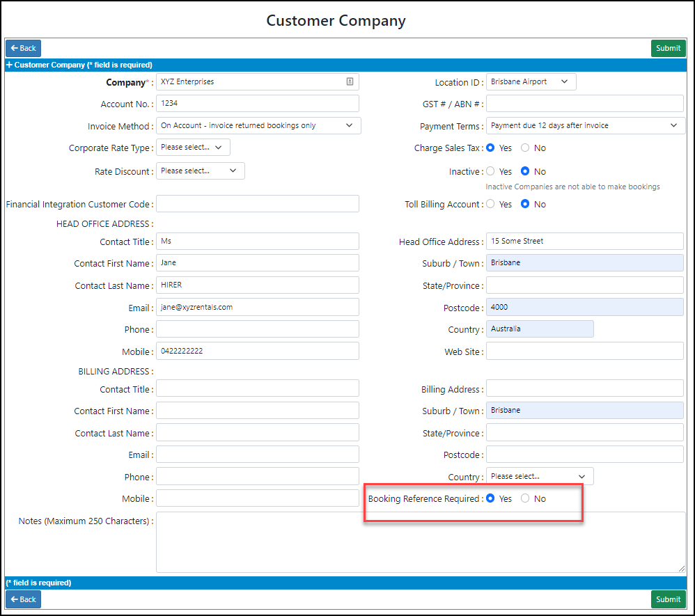Screen dimensions: 695x616
Task: Choose Yes for Toll Billing Account
Action: point(490,204)
